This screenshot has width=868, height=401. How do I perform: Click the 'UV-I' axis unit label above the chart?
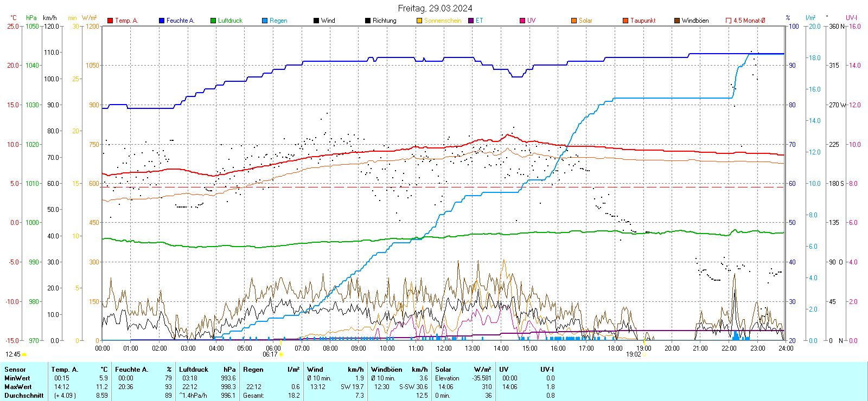coord(851,18)
